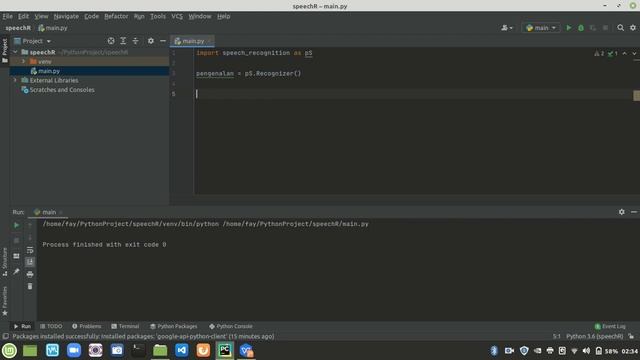This screenshot has height=360, width=640.
Task: Open the Terminal tool window
Action: (x=125, y=327)
